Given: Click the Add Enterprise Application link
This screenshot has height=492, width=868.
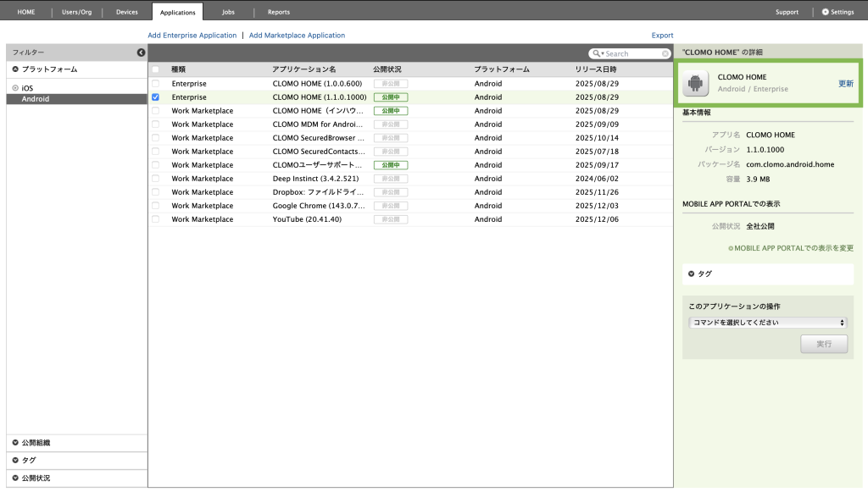Looking at the screenshot, I should point(192,36).
